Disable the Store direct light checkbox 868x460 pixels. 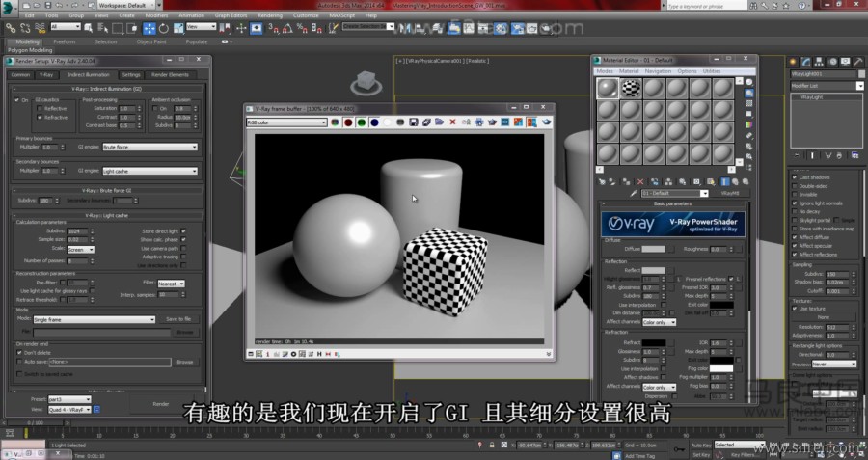pos(183,231)
